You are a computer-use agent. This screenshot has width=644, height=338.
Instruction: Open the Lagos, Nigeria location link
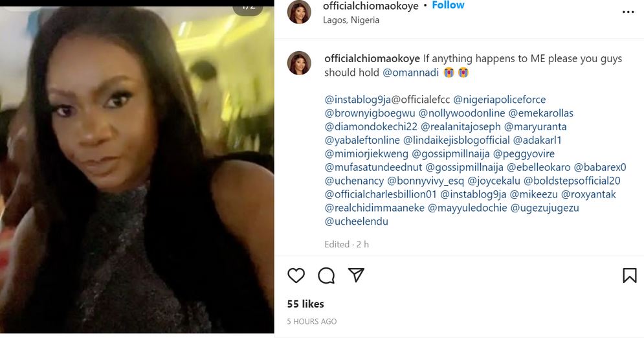pyautogui.click(x=351, y=20)
